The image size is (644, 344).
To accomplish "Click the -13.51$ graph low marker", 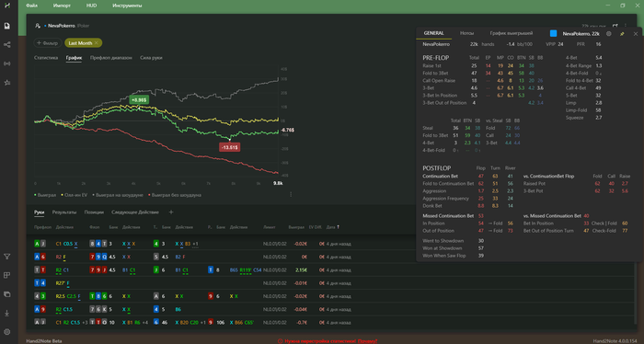I will 230,147.
